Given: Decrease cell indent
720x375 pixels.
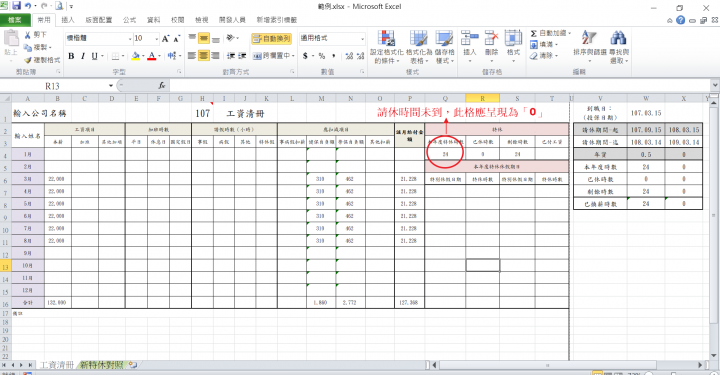Looking at the screenshot, I should (x=231, y=56).
